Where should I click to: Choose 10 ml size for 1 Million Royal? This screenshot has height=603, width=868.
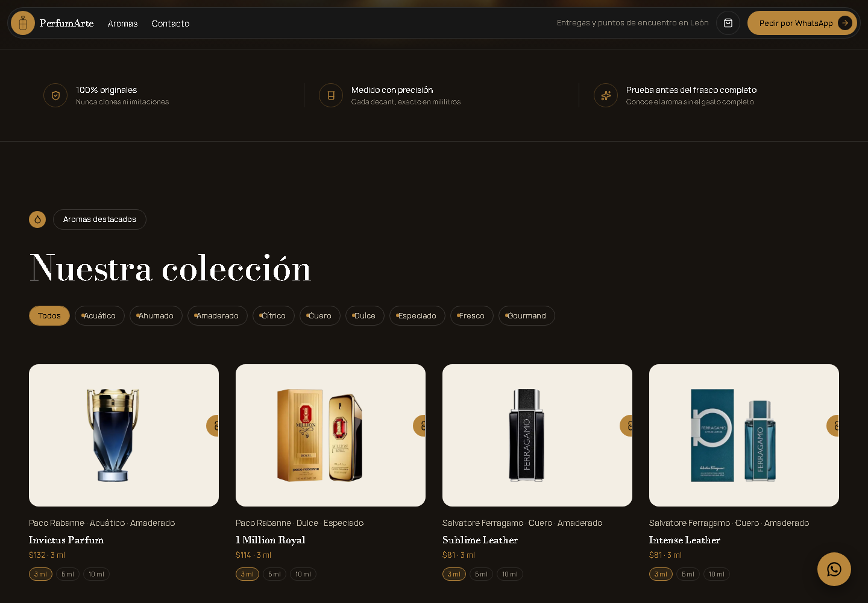pyautogui.click(x=303, y=574)
